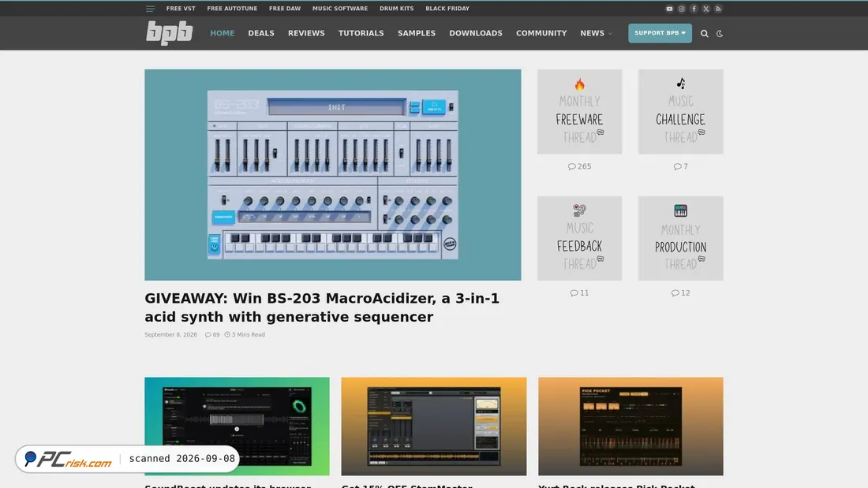Click the September 8, 2026 post date
868x488 pixels.
pyautogui.click(x=170, y=335)
